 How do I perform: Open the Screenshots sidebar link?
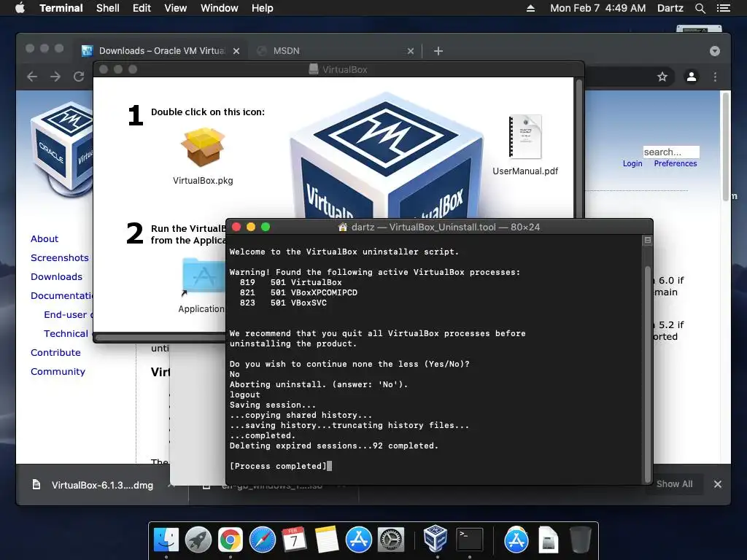pyautogui.click(x=60, y=257)
